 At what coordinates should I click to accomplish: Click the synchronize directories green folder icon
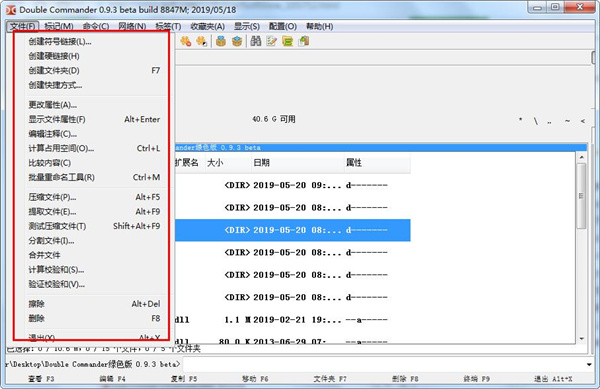pos(287,41)
